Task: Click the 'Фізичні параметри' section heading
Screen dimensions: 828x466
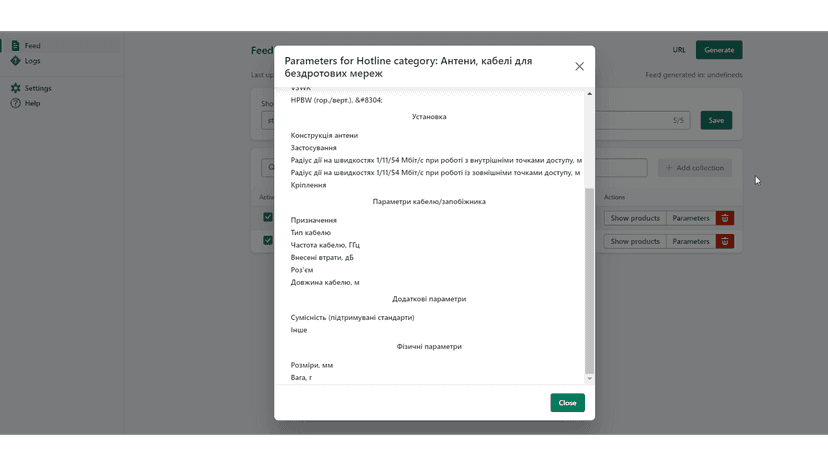Action: [429, 346]
